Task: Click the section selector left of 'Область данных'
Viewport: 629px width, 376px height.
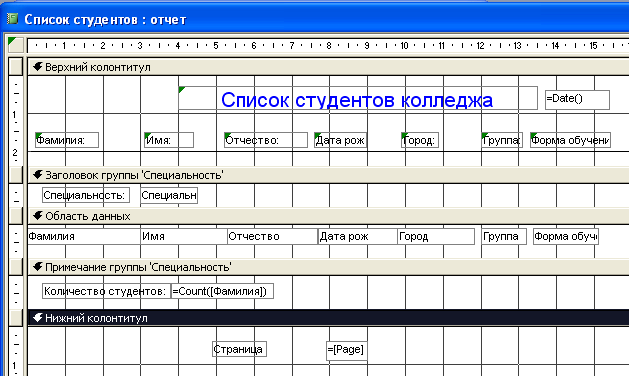Action: pyautogui.click(x=16, y=216)
